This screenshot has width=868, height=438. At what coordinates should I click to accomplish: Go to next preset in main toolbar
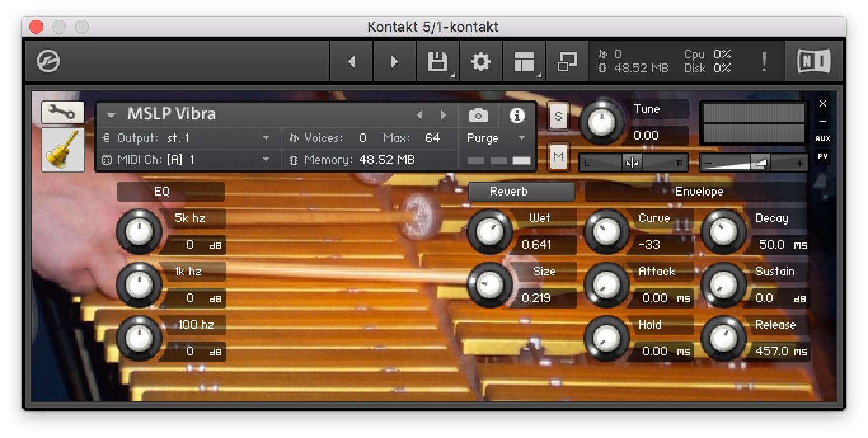[x=394, y=62]
